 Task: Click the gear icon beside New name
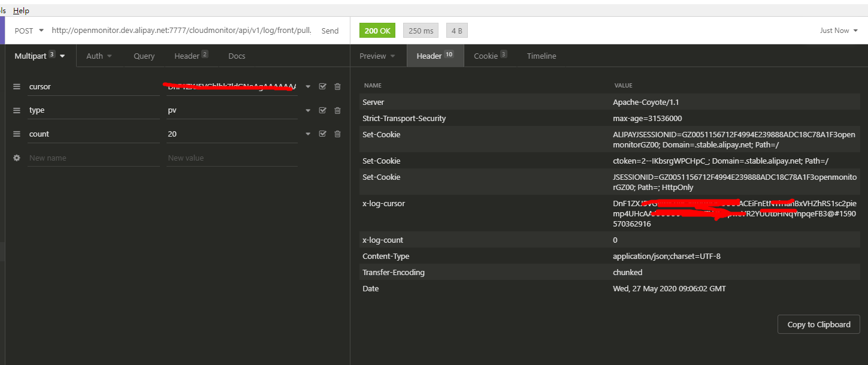coord(17,158)
